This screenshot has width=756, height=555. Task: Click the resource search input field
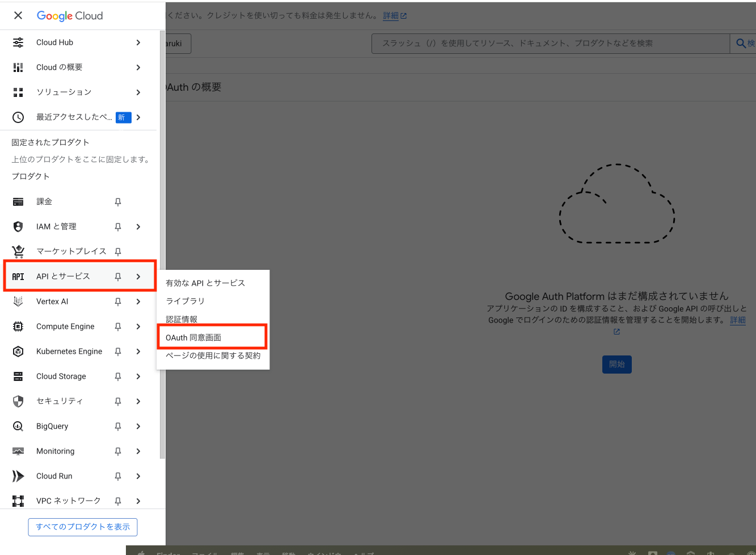(x=550, y=43)
